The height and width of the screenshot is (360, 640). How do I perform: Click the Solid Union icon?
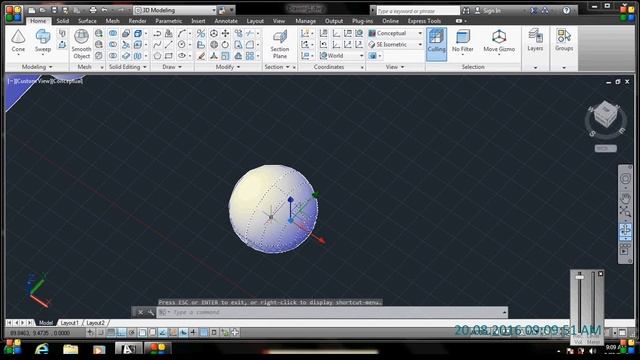[113, 33]
